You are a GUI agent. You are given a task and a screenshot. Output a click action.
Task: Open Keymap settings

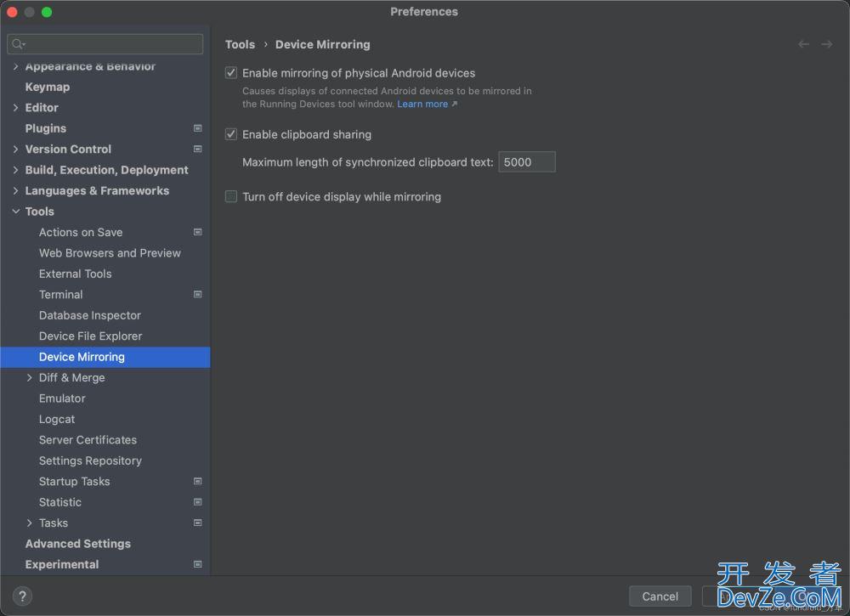(x=47, y=87)
